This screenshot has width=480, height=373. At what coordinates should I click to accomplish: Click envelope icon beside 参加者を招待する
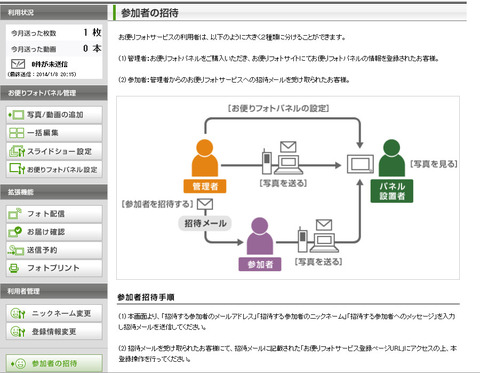[205, 204]
